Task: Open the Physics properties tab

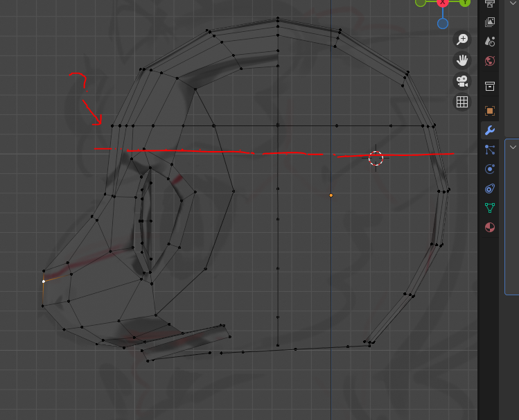Action: click(490, 168)
